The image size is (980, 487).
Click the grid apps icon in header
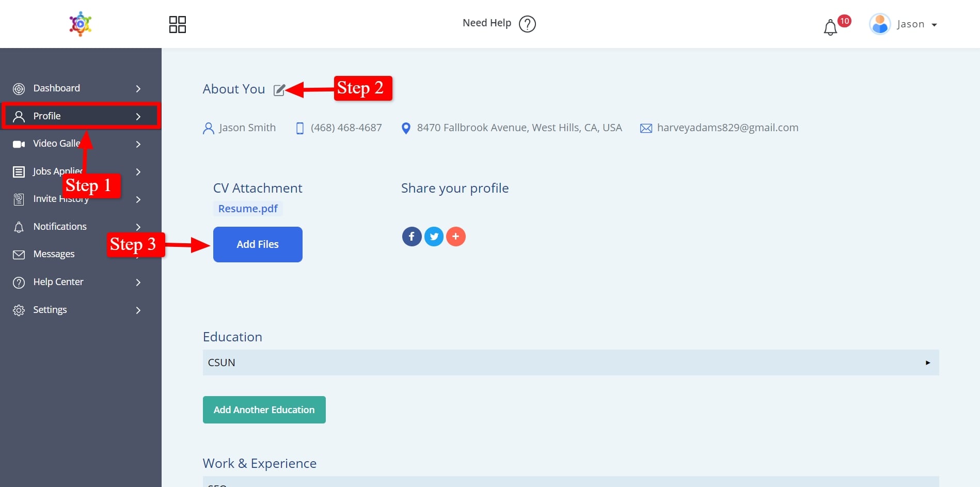[x=177, y=24]
